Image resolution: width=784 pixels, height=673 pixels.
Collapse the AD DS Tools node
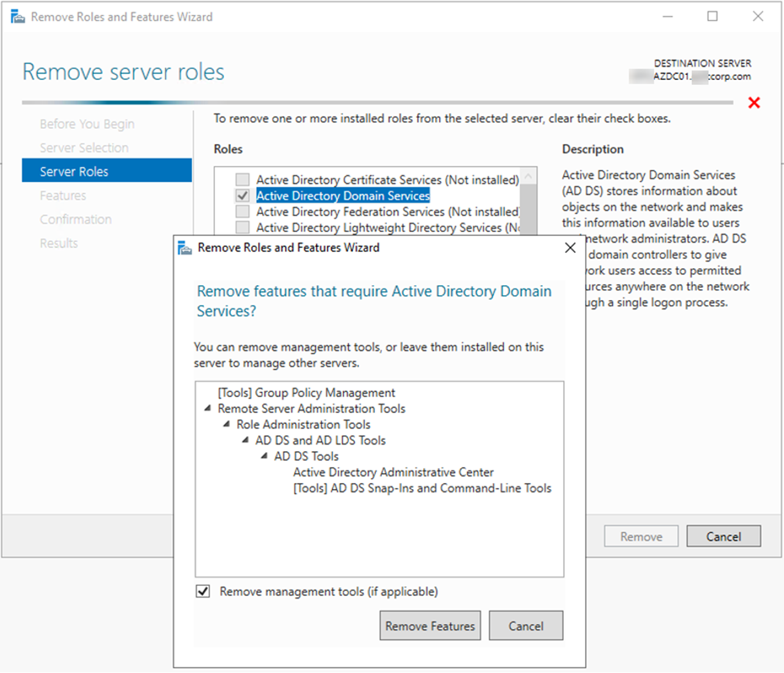(x=264, y=456)
